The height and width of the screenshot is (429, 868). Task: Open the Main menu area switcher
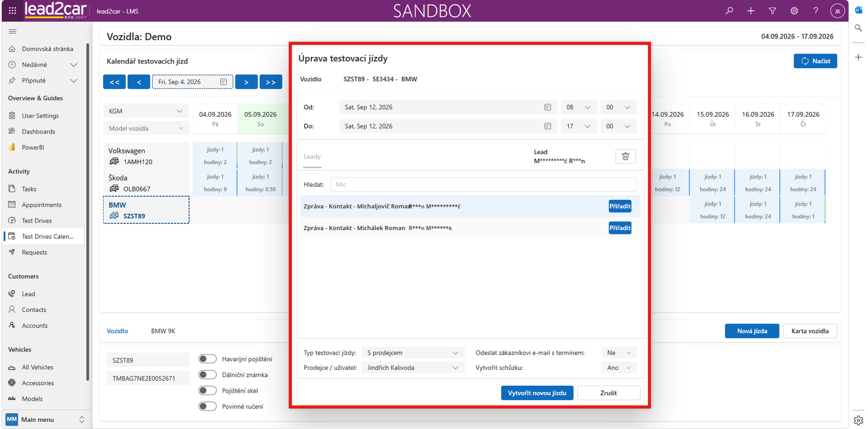pyautogui.click(x=46, y=419)
